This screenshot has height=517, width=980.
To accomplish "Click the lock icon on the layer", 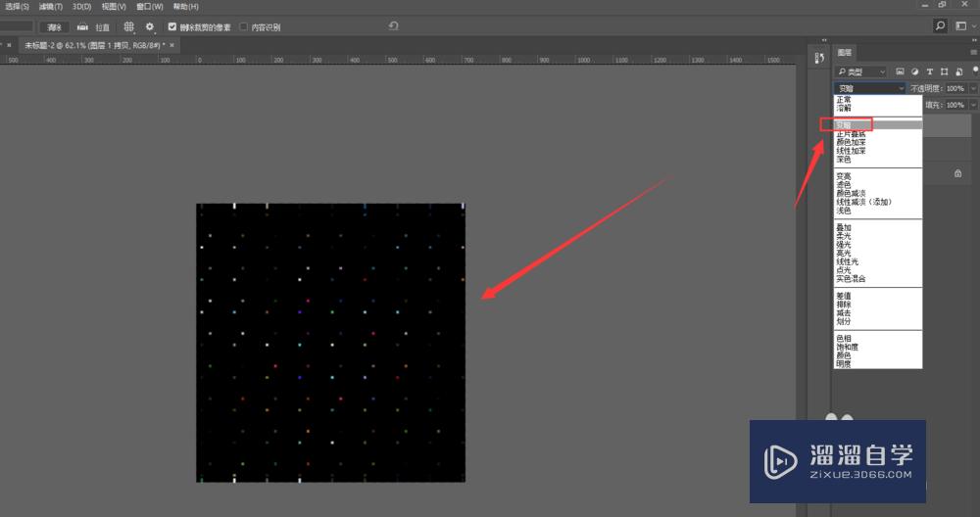I will click(x=958, y=173).
